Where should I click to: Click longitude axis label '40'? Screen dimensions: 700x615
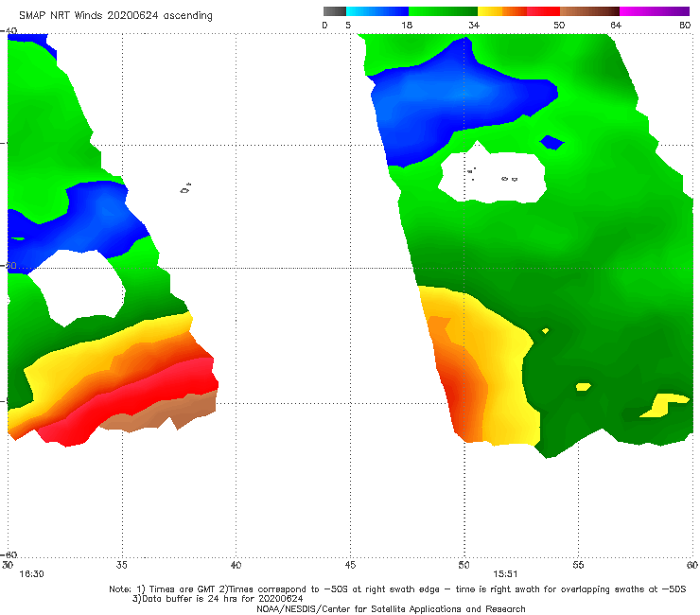[x=236, y=565]
